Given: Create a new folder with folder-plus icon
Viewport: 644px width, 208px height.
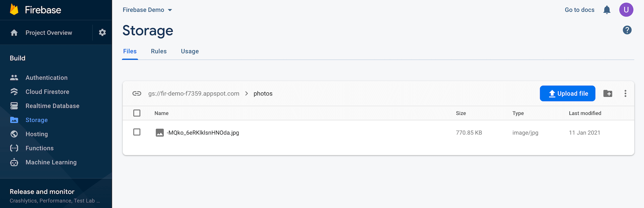Looking at the screenshot, I should 607,93.
